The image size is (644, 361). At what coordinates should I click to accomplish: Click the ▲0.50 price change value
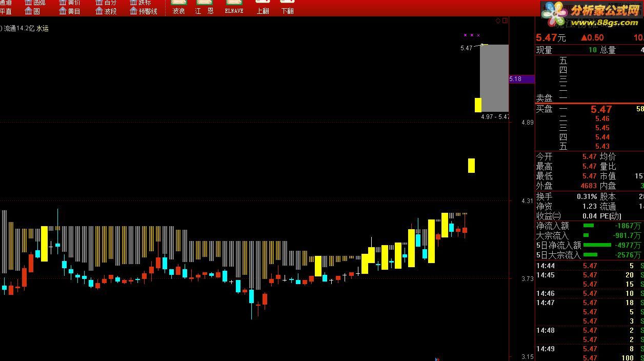[592, 38]
